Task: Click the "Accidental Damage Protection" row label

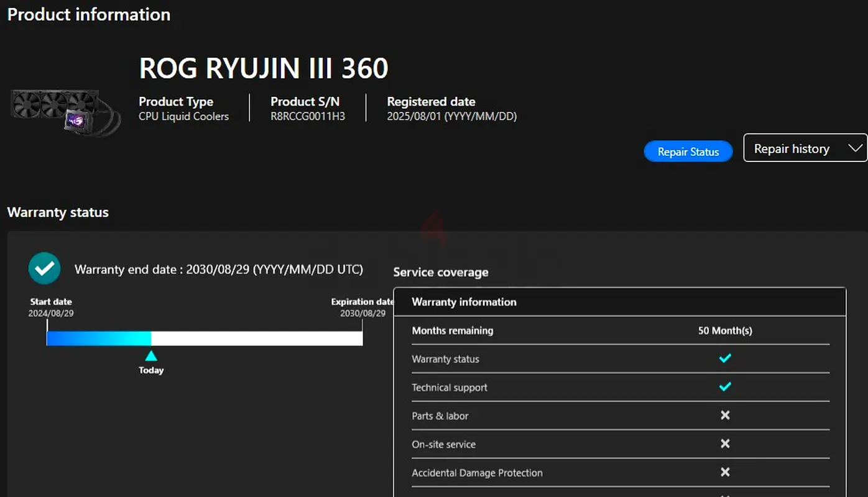Action: (477, 473)
